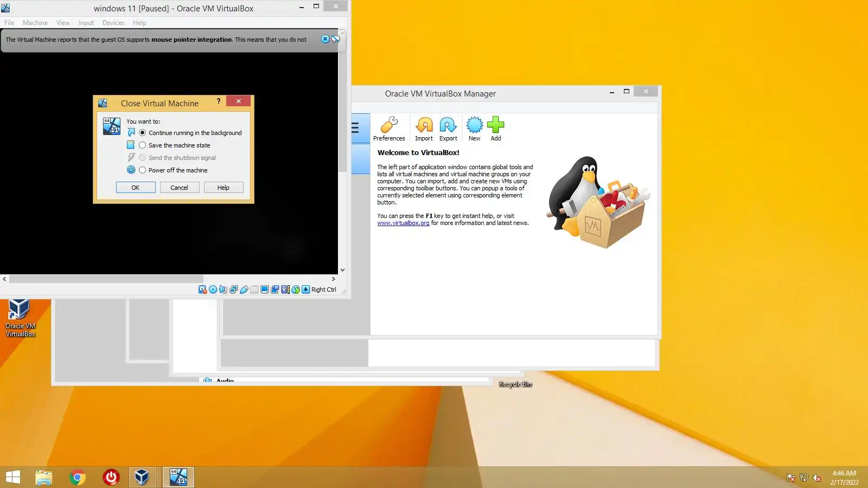The image size is (868, 488).
Task: Open the Action Center flag tray icon
Action: [x=791, y=478]
